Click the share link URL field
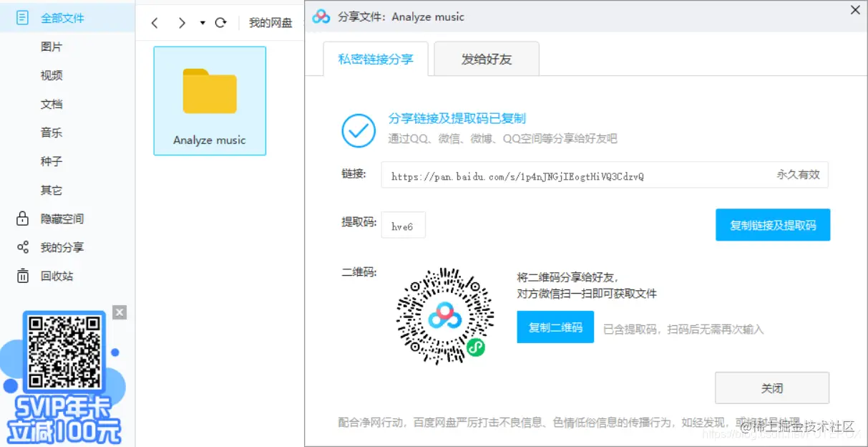The image size is (868, 447). coord(605,175)
